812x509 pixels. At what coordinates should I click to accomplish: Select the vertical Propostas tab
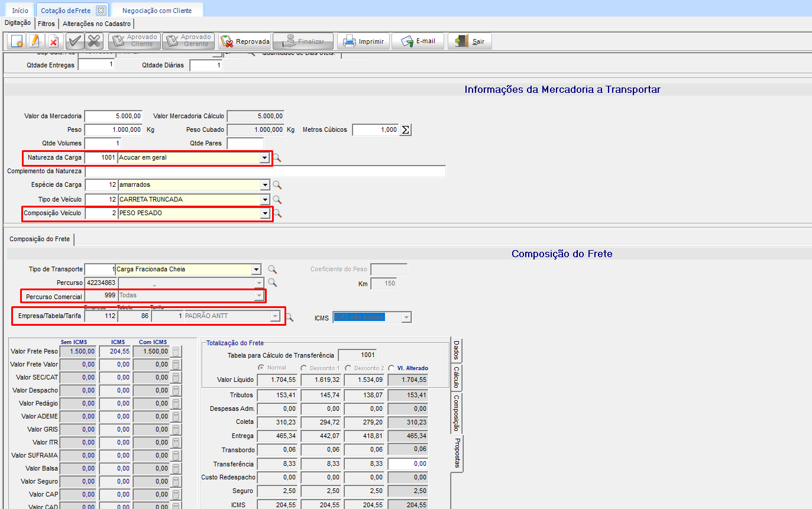pos(457,453)
